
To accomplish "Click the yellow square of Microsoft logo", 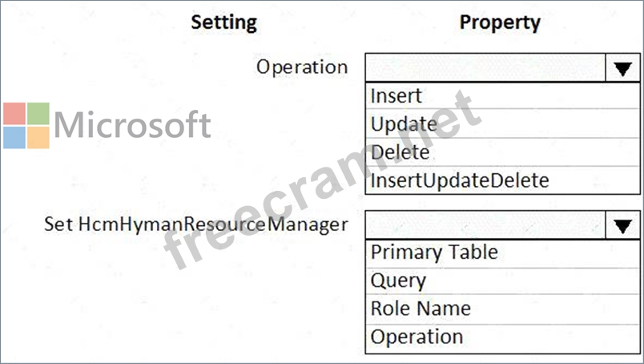I will click(38, 137).
